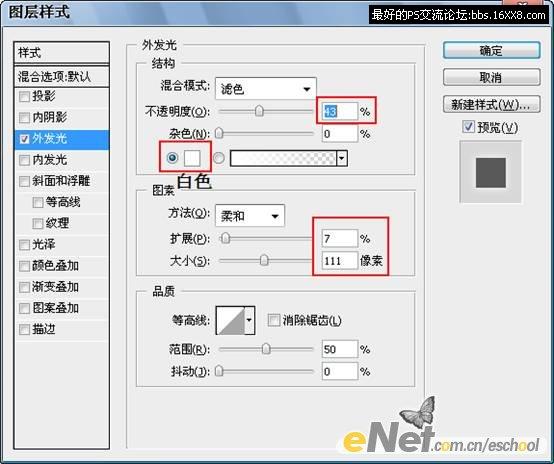Image resolution: width=554 pixels, height=464 pixels.
Task: Click the 取消 cancel button
Action: (491, 77)
